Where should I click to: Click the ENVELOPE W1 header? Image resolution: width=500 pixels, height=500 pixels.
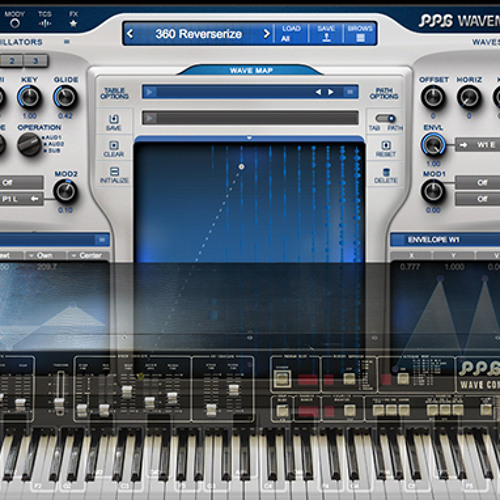pyautogui.click(x=445, y=240)
